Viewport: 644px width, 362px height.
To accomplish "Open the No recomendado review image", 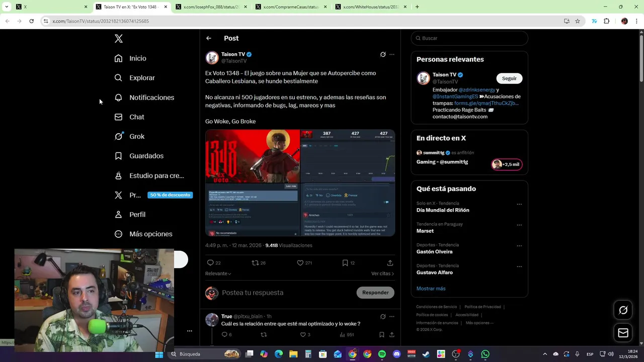I will [253, 210].
